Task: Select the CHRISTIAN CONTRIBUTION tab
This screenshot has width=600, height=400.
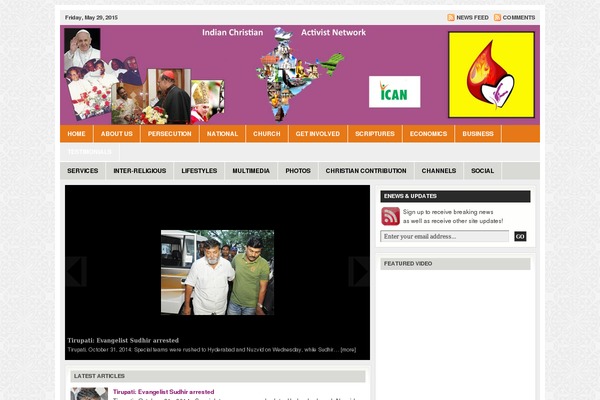Action: 366,171
